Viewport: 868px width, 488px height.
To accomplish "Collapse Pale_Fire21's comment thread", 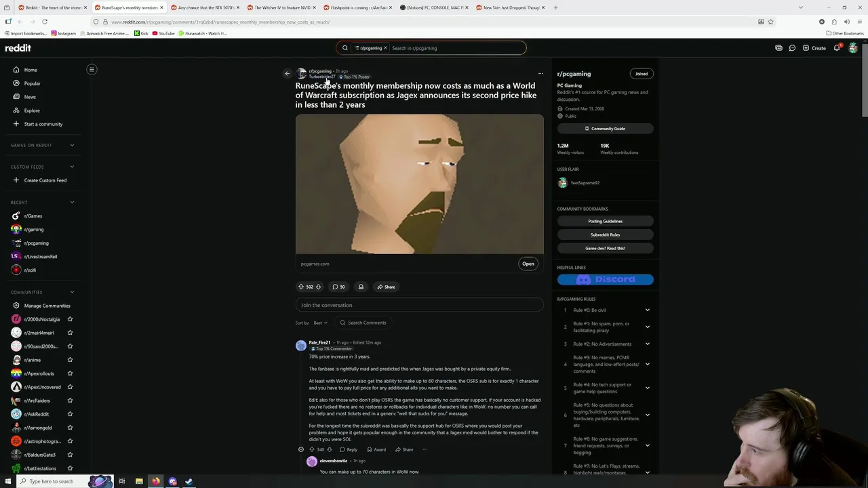I will 301,449.
